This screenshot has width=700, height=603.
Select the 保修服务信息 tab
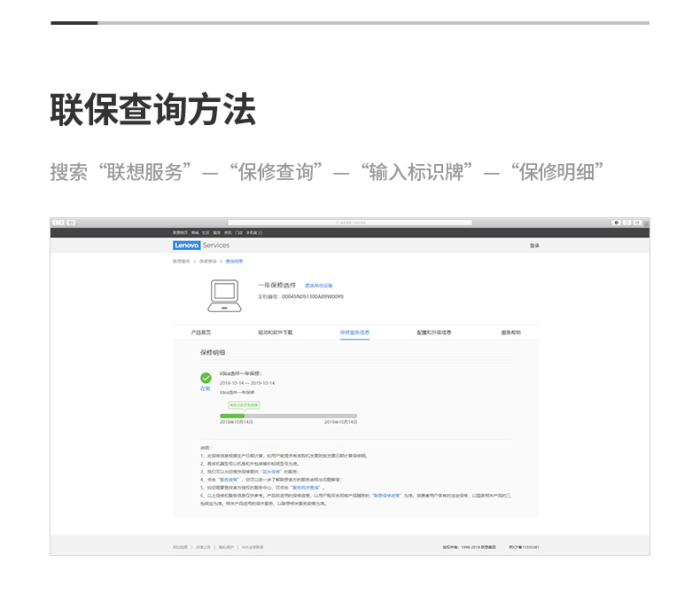[x=354, y=333]
